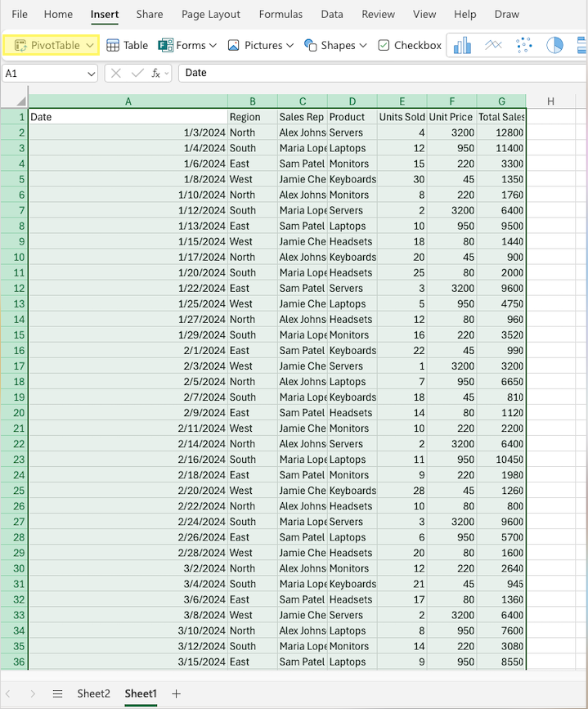Viewport: 588px width, 709px height.
Task: Click the cancel formula X icon
Action: 116,74
